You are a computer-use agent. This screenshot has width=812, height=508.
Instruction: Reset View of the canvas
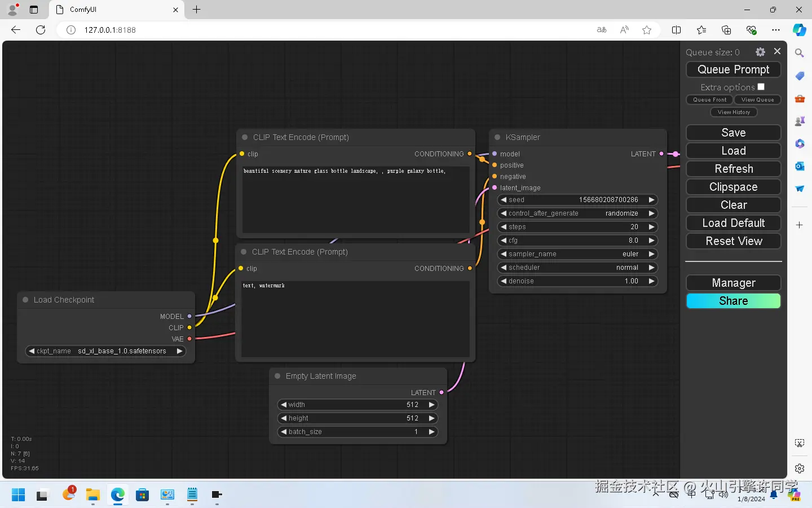click(733, 241)
